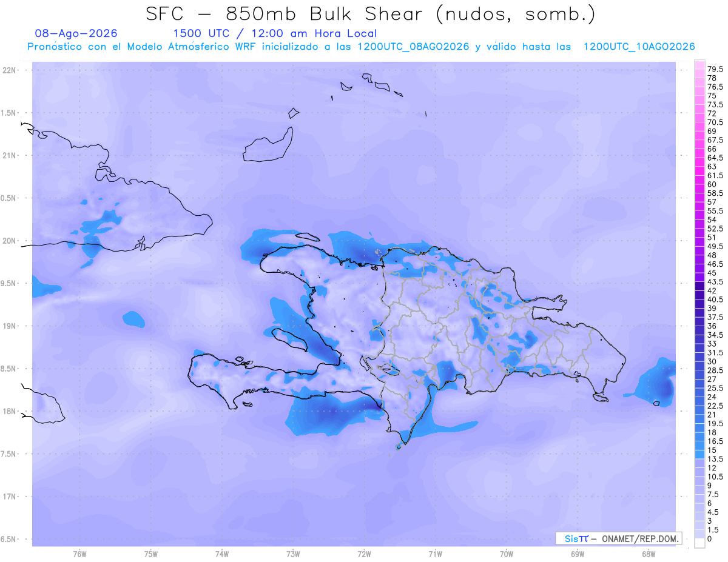Screen dimensions: 728x562
Task: Click the "69" value on the color scale
Action: coord(712,131)
